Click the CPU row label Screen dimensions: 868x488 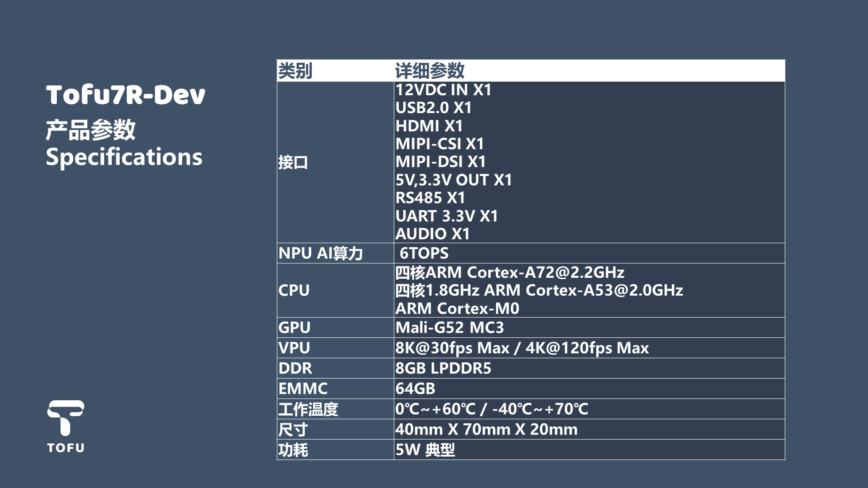(x=294, y=290)
